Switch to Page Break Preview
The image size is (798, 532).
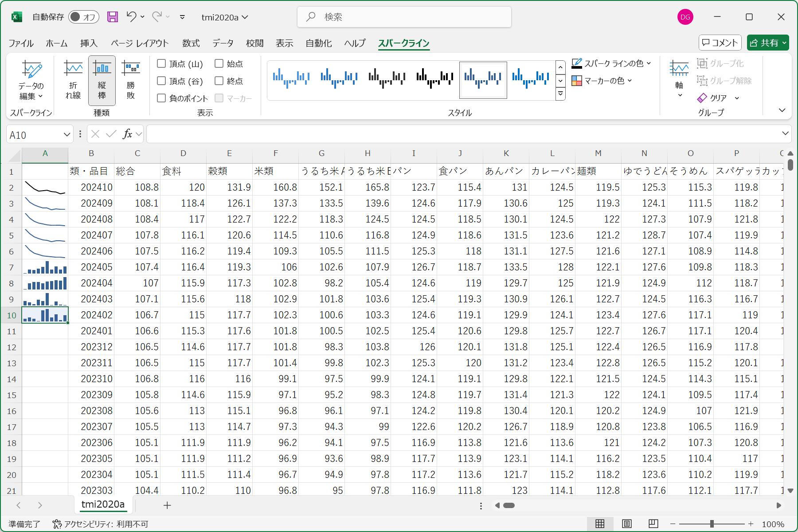tap(653, 524)
